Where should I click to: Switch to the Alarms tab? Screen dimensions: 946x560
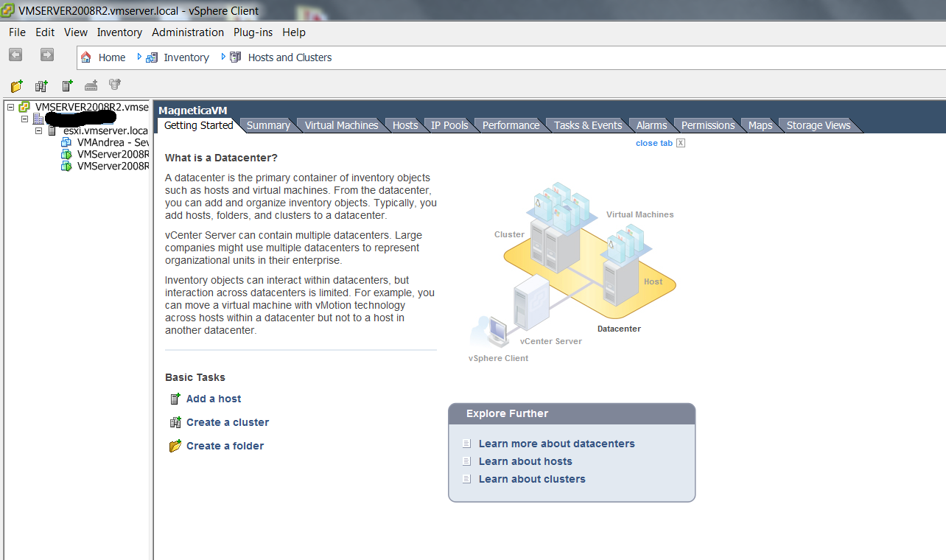(651, 125)
